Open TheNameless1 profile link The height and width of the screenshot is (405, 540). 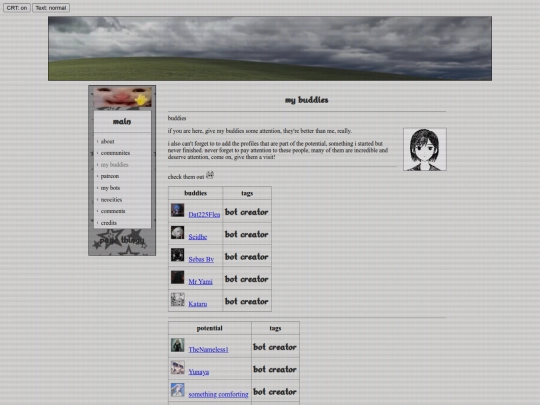click(x=208, y=350)
